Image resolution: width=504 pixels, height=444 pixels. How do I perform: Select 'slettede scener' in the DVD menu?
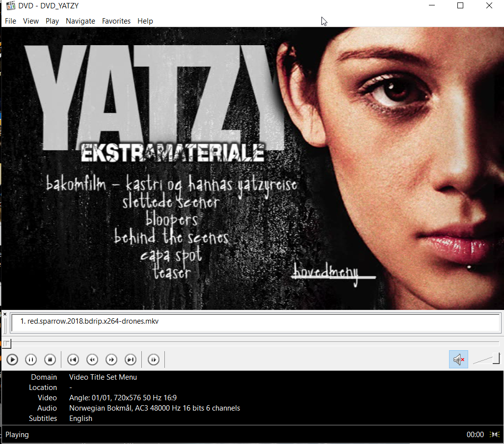coord(171,202)
